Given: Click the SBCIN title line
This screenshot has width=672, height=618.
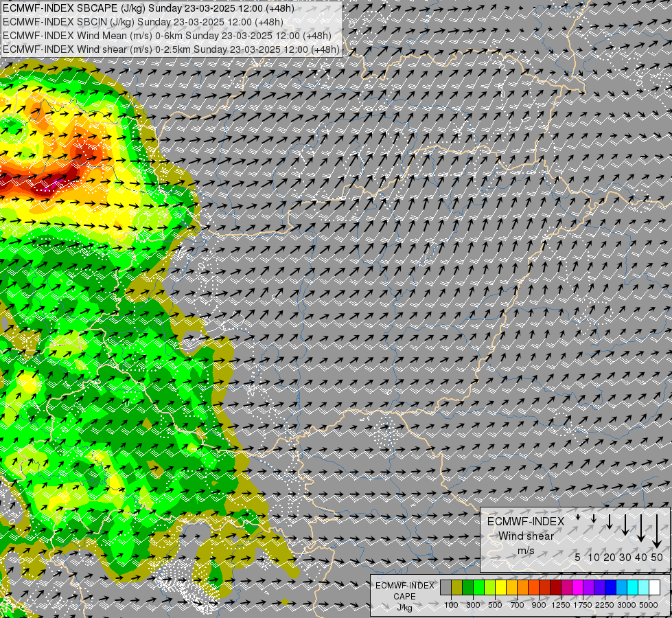Looking at the screenshot, I should click(143, 22).
